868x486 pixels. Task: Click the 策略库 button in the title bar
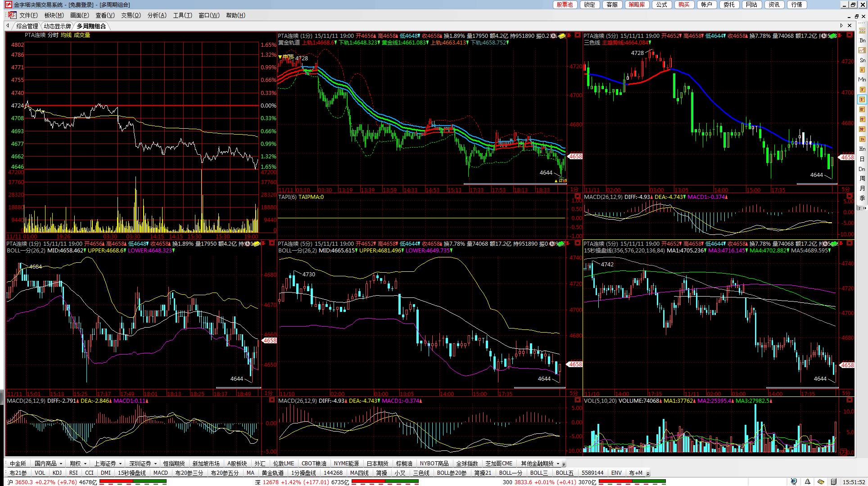[x=637, y=4]
